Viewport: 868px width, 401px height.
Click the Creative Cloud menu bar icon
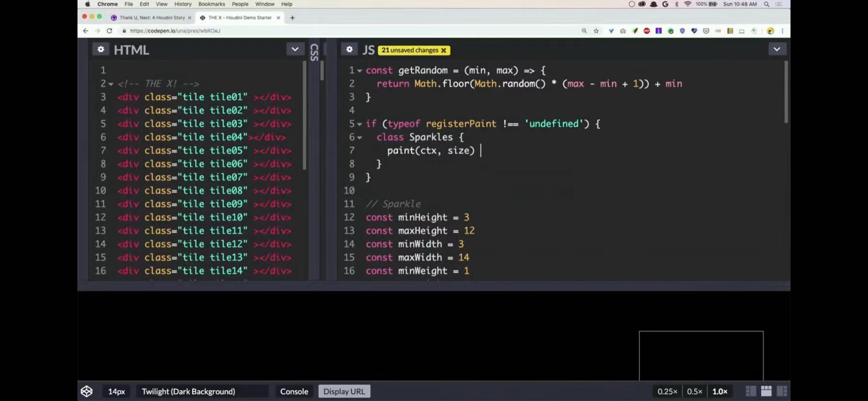tap(642, 4)
